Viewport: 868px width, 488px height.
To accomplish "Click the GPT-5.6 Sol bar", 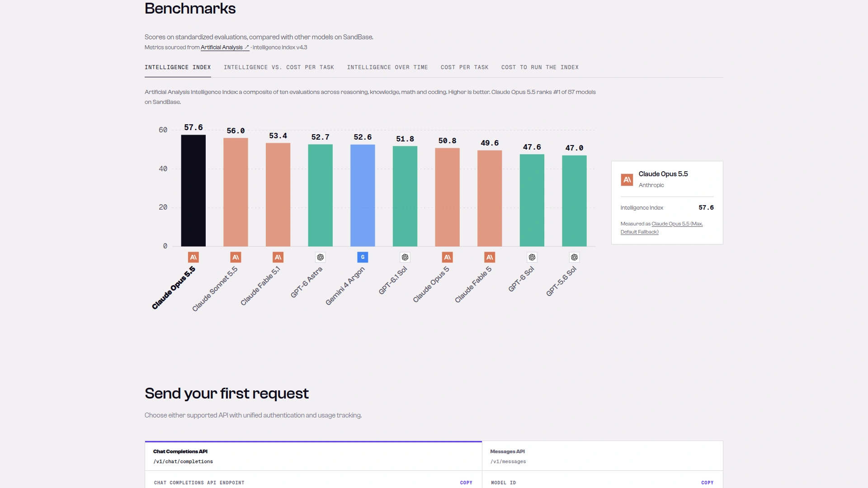I will (x=574, y=201).
